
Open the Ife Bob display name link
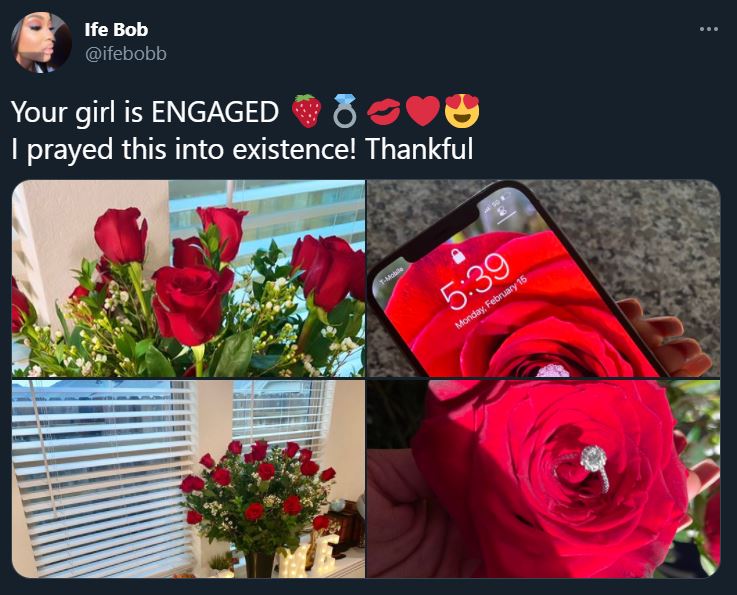(116, 30)
